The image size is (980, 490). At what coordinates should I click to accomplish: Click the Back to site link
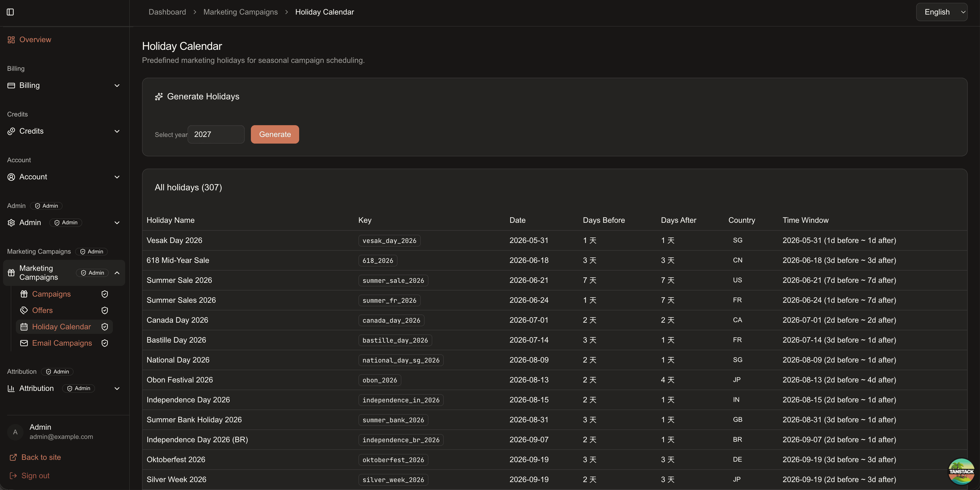[41, 457]
